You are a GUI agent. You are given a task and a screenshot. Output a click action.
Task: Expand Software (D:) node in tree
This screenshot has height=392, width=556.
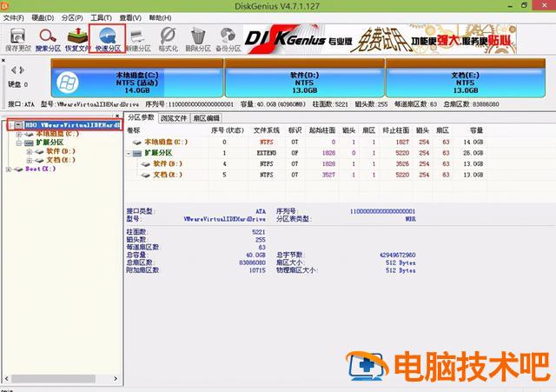tap(30, 151)
